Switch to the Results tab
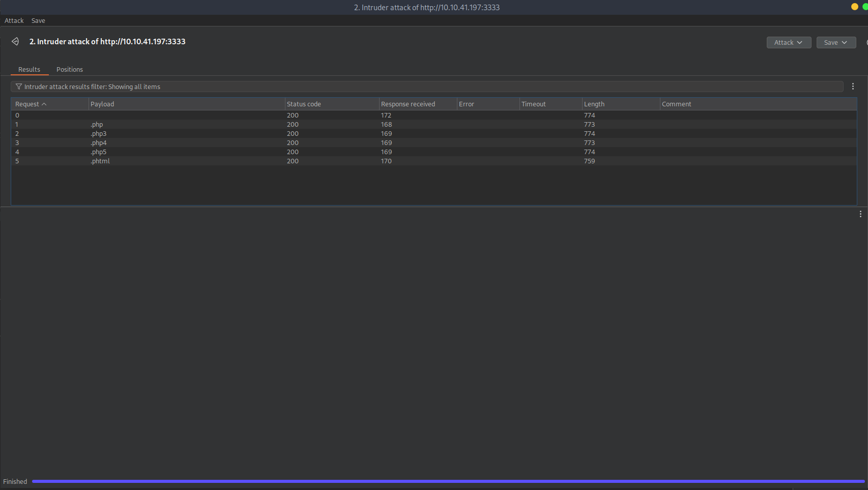Screen dimensions: 868x490 point(29,70)
